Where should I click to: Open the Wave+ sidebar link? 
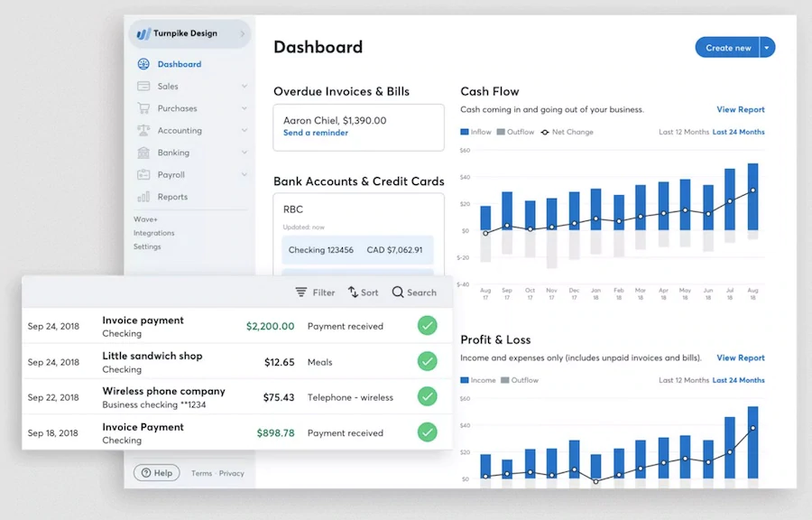pos(145,219)
